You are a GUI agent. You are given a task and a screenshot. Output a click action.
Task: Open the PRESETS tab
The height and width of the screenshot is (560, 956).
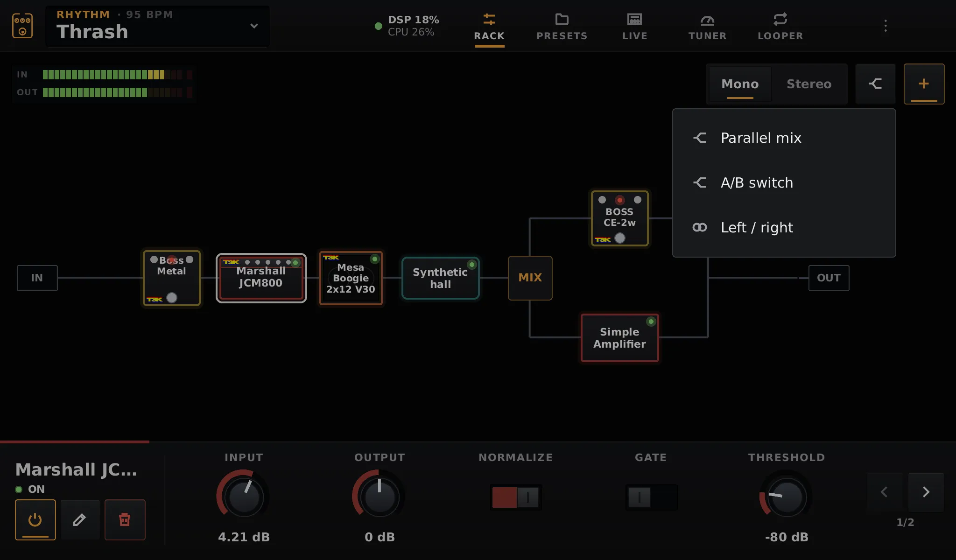[x=562, y=27]
